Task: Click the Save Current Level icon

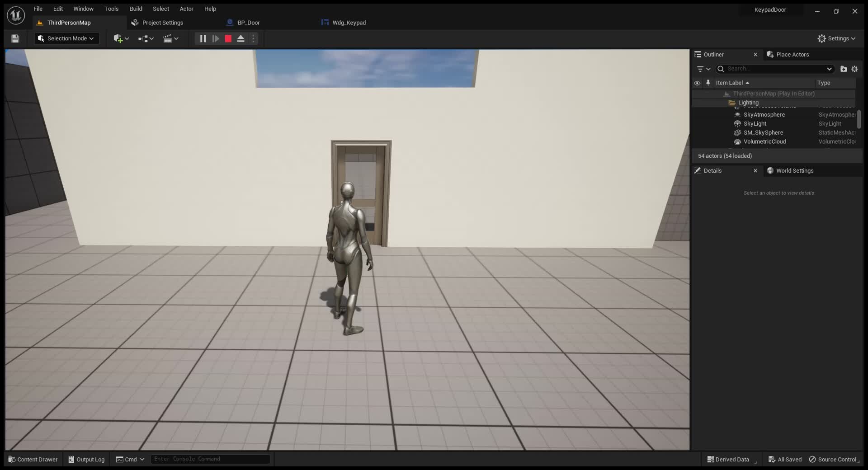Action: (x=15, y=38)
